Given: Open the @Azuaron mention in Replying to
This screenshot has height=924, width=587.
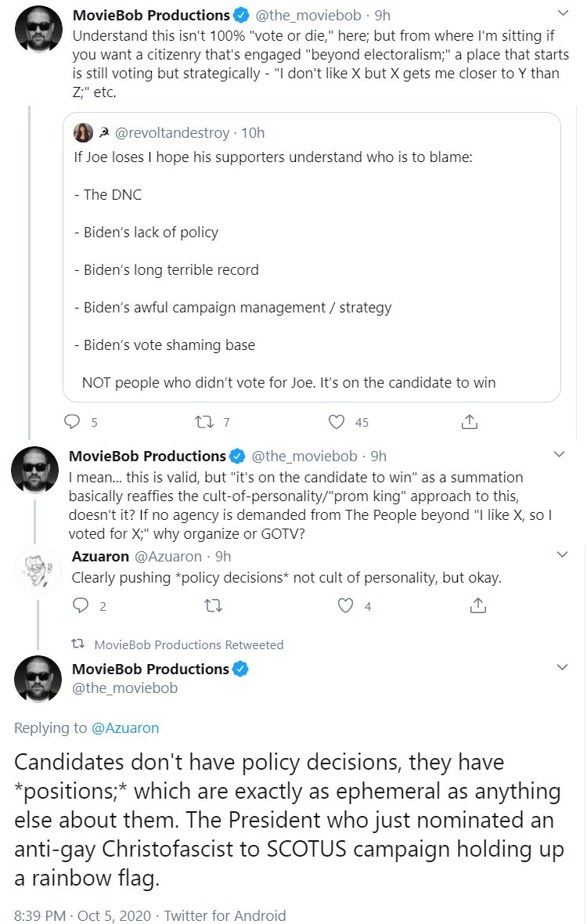Looking at the screenshot, I should tap(125, 727).
